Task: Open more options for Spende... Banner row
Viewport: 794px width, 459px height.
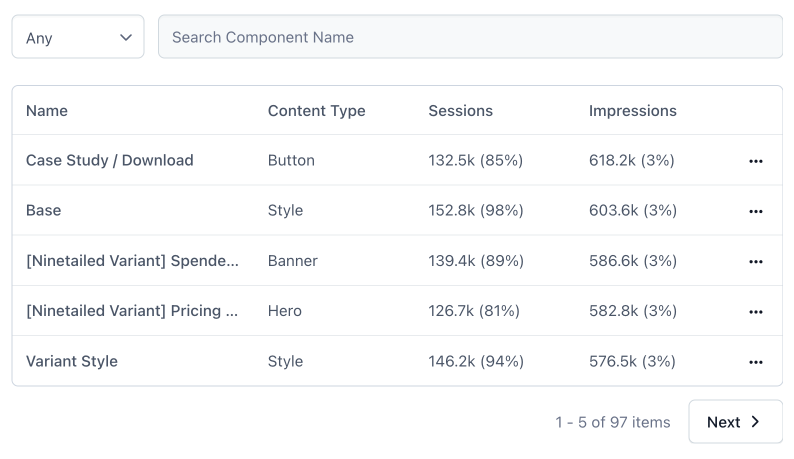Action: [755, 261]
